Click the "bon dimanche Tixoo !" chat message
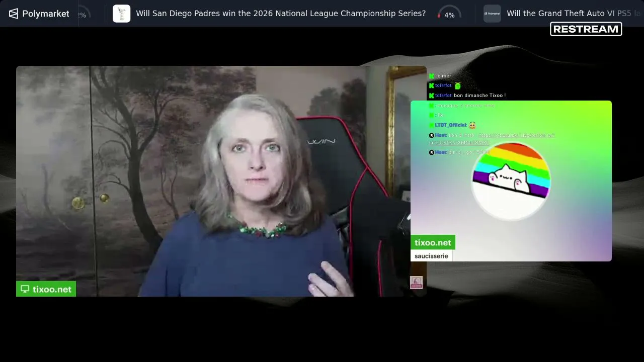The height and width of the screenshot is (362, 644). (479, 96)
